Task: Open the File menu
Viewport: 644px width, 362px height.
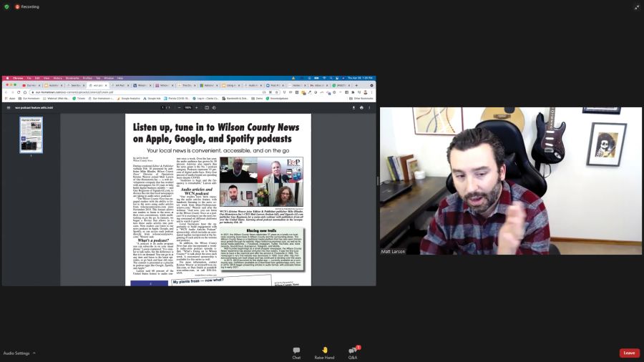Action: click(x=29, y=78)
